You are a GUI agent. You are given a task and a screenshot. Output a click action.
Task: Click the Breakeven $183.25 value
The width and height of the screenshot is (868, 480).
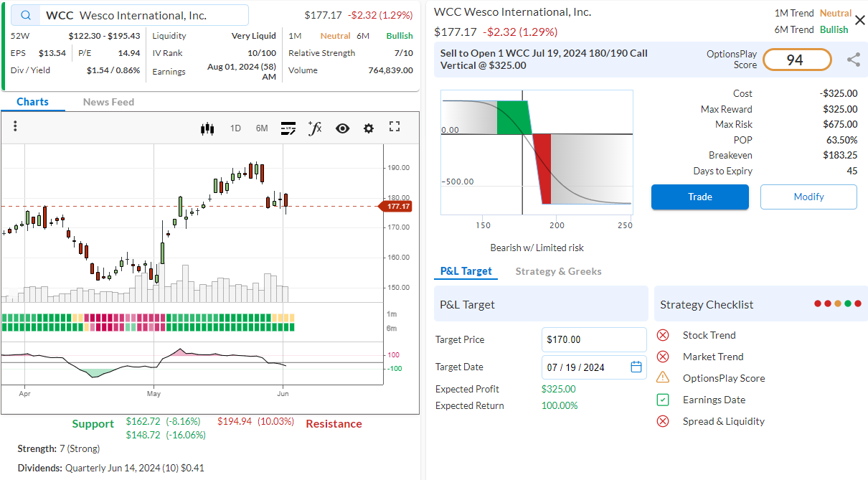(x=840, y=155)
